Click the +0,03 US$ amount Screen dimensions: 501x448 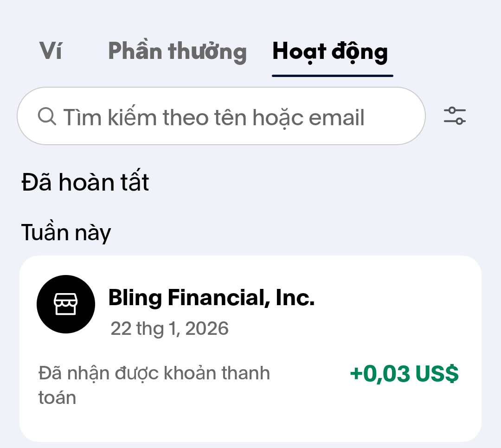click(404, 374)
